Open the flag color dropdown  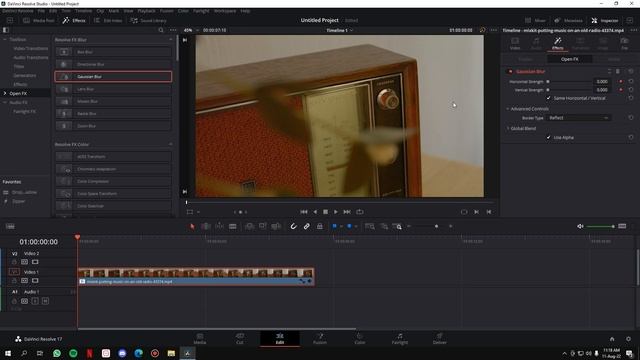(x=341, y=226)
